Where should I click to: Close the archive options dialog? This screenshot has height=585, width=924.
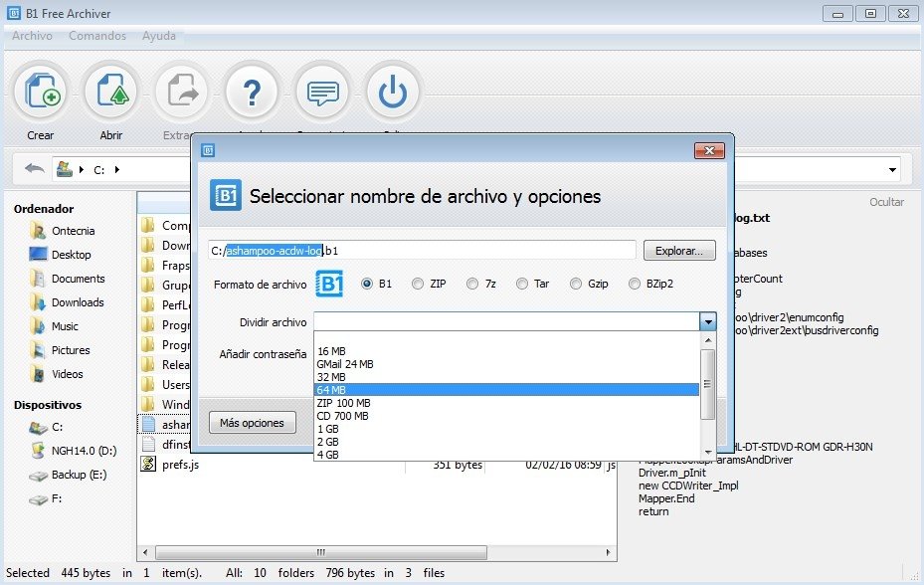pos(709,150)
